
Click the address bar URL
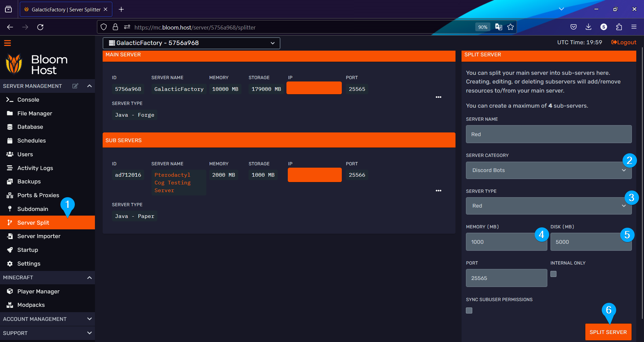[x=195, y=27]
